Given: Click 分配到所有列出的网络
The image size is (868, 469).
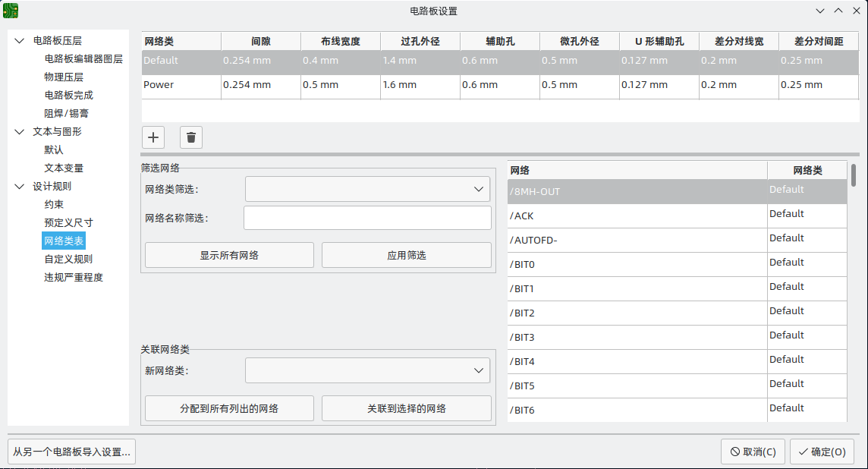Looking at the screenshot, I should coord(228,408).
